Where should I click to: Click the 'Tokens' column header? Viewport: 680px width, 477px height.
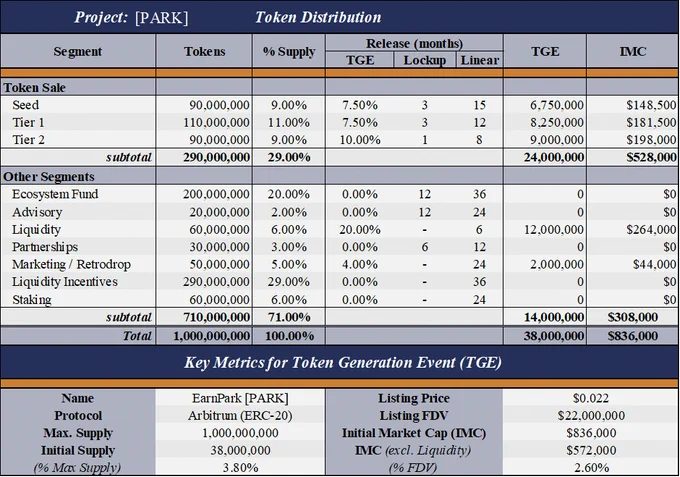[204, 51]
